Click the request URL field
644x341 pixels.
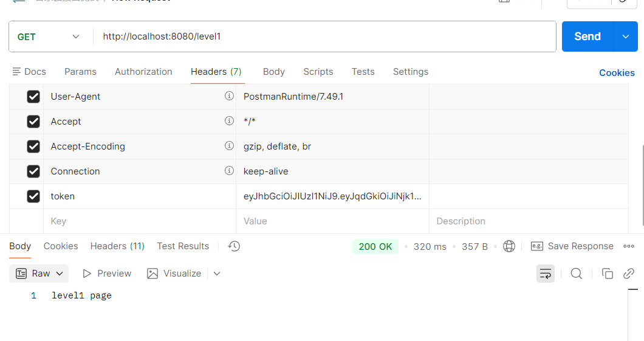pos(324,36)
